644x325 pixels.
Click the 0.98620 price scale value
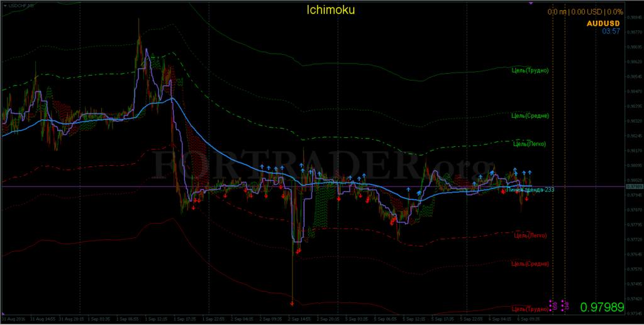[x=635, y=62]
